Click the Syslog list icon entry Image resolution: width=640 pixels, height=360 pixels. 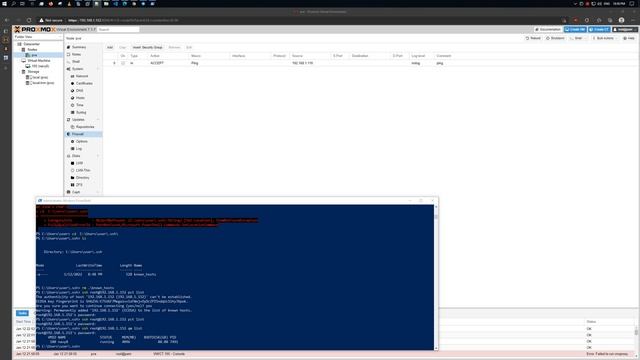coord(73,112)
